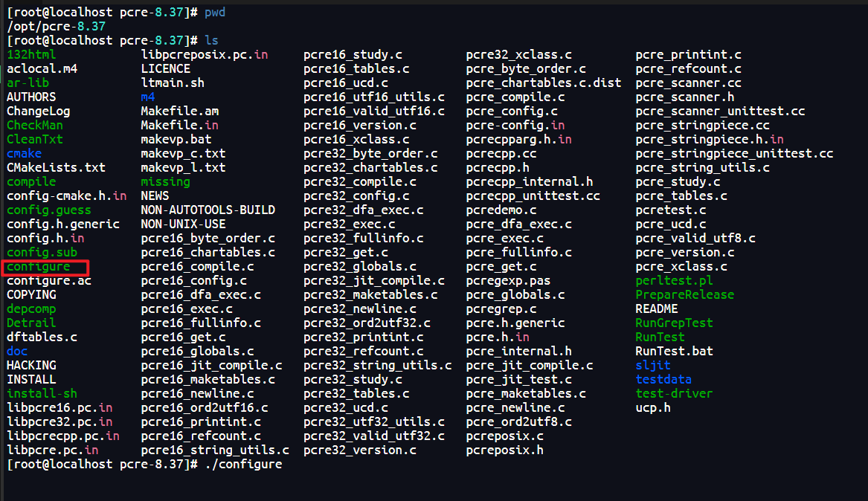Screen dimensions: 868x501
Task: Click pcre32_byte_order.c file name
Action: pos(370,153)
